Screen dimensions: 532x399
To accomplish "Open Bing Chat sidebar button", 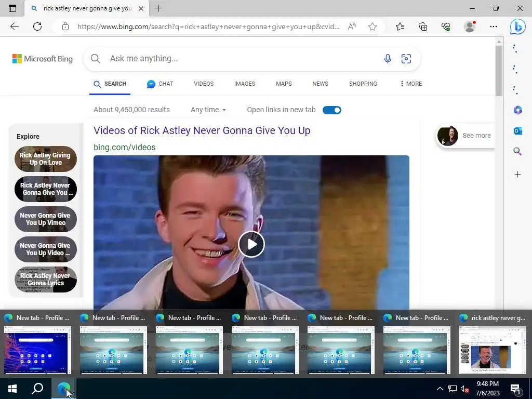I will (518, 26).
